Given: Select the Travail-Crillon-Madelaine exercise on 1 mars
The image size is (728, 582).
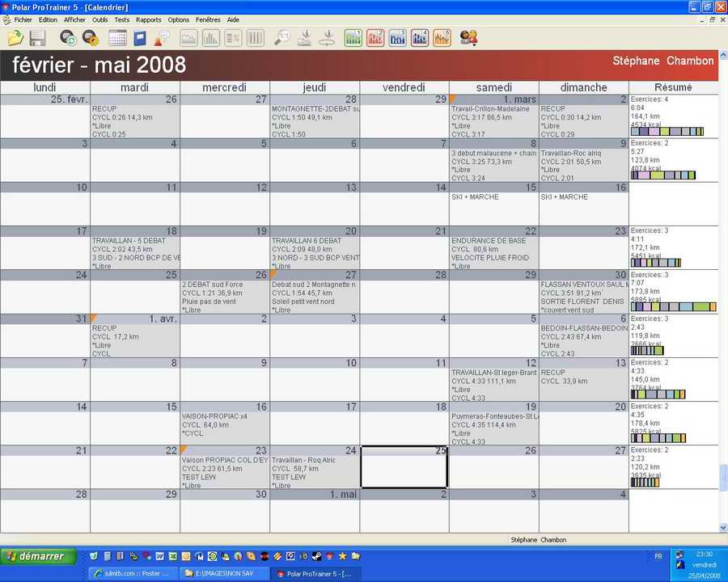Looking at the screenshot, I should pyautogui.click(x=490, y=108).
